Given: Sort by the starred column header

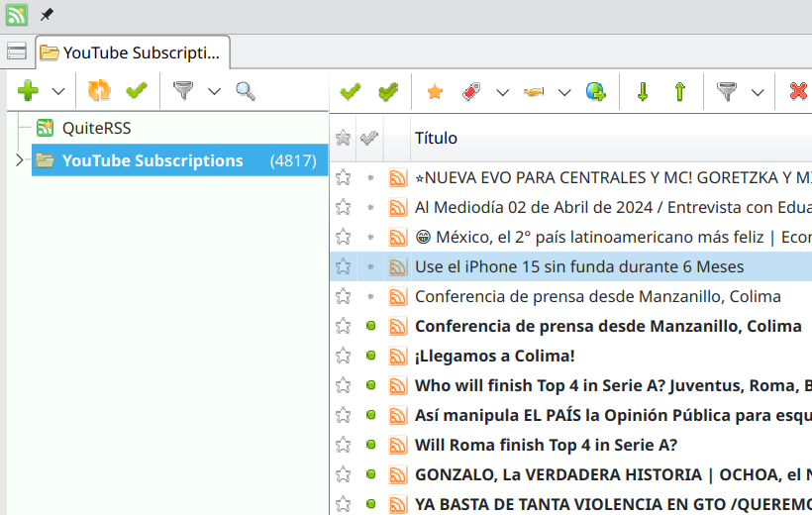Looking at the screenshot, I should tap(344, 138).
